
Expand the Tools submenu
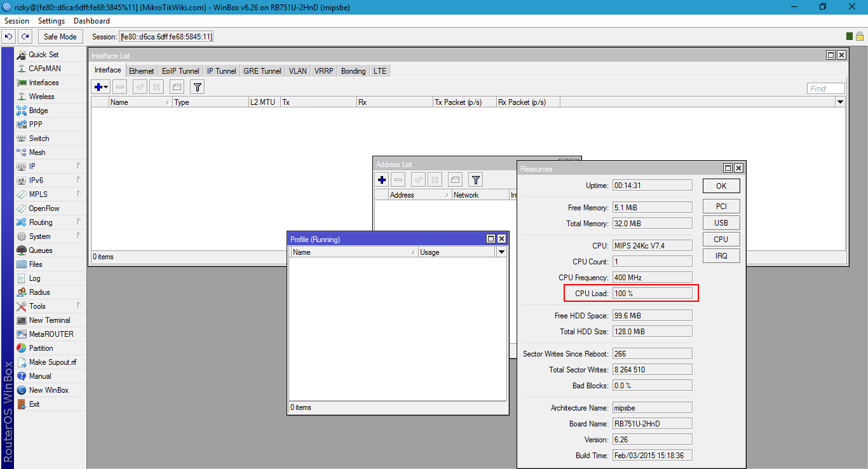click(50, 306)
